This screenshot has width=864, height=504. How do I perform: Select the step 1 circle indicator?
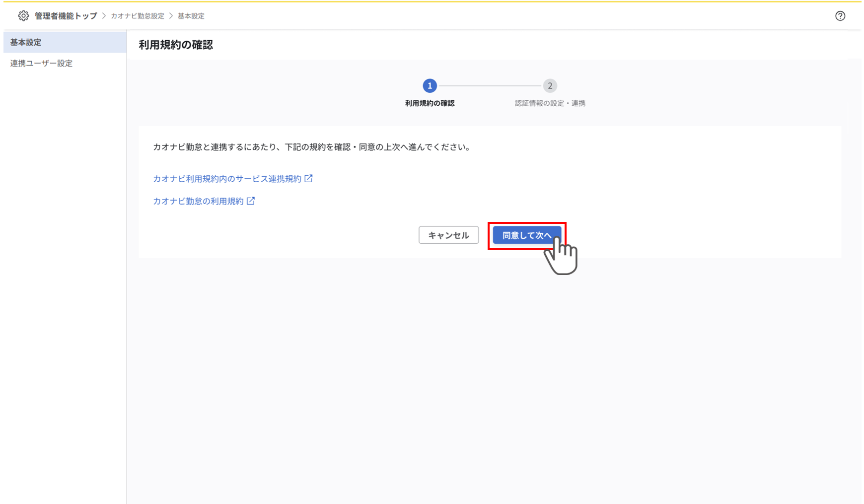point(430,85)
